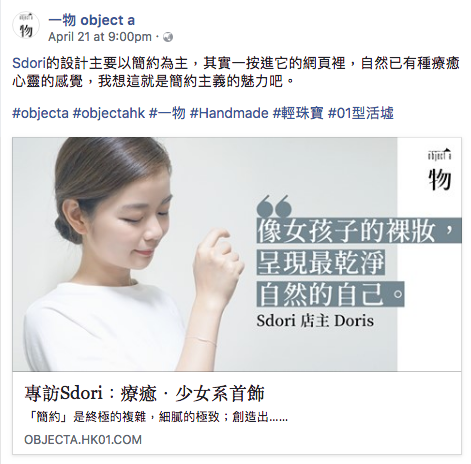Open the #輕珠寶 hashtag

[298, 113]
